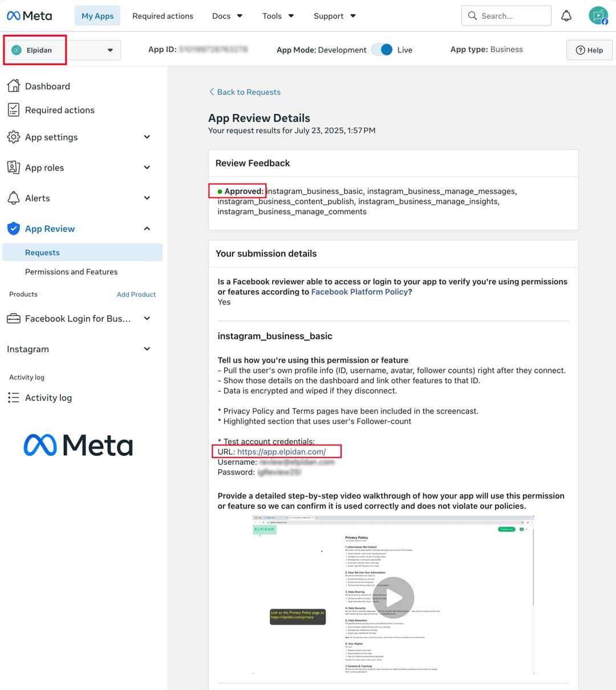Go to My Apps tab

click(x=98, y=16)
